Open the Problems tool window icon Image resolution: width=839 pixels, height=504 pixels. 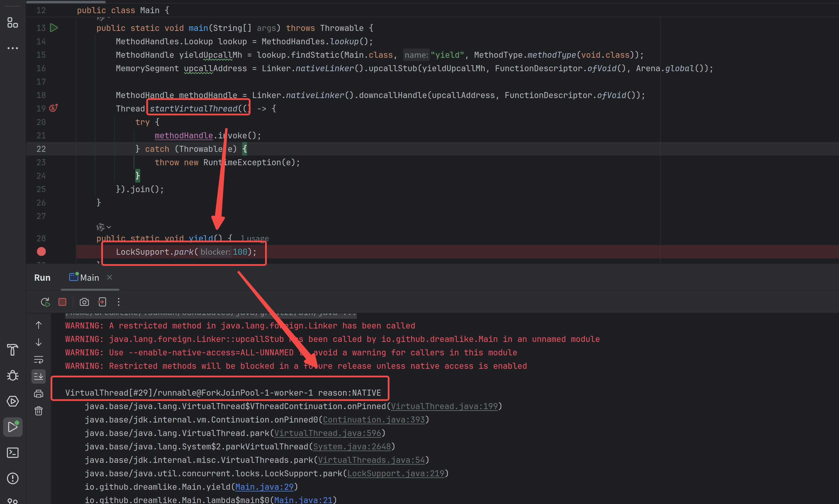pyautogui.click(x=13, y=479)
